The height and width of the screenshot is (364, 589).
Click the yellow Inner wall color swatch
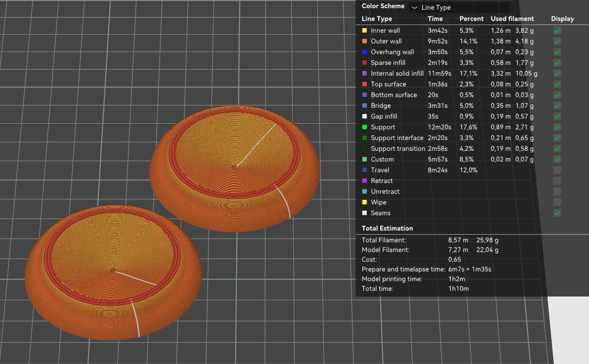click(364, 30)
